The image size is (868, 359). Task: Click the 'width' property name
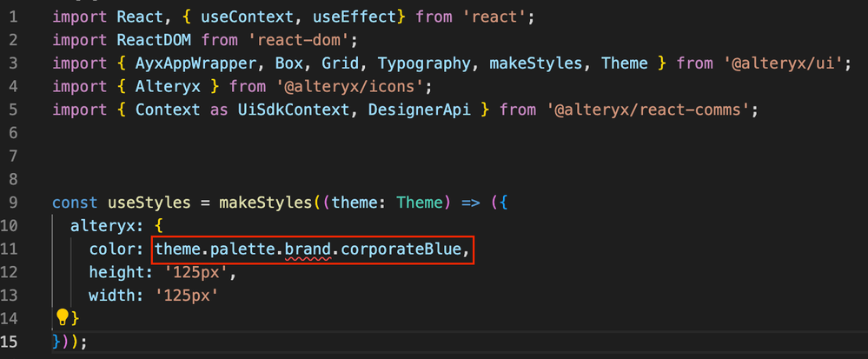click(x=112, y=296)
